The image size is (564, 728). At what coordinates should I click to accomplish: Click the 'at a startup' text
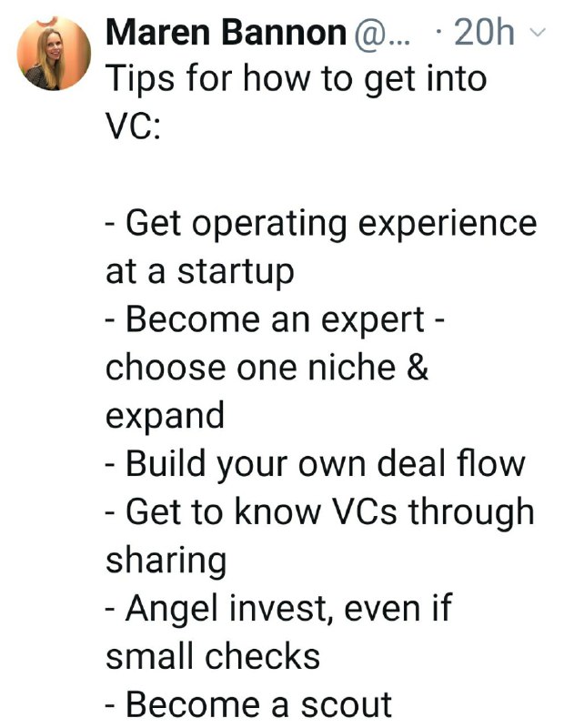[x=200, y=272]
